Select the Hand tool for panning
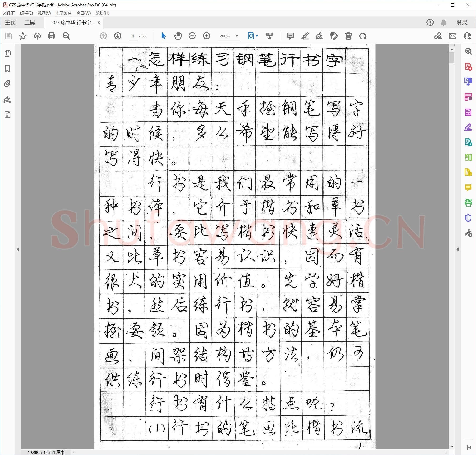476x455 pixels. coord(178,36)
